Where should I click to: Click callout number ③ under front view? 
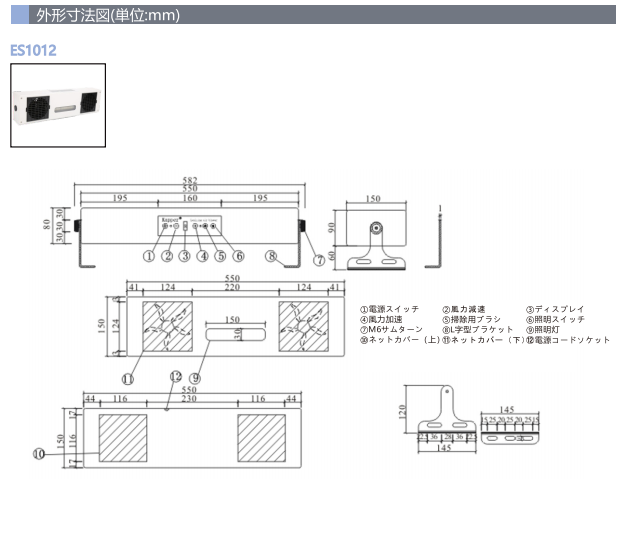click(185, 257)
